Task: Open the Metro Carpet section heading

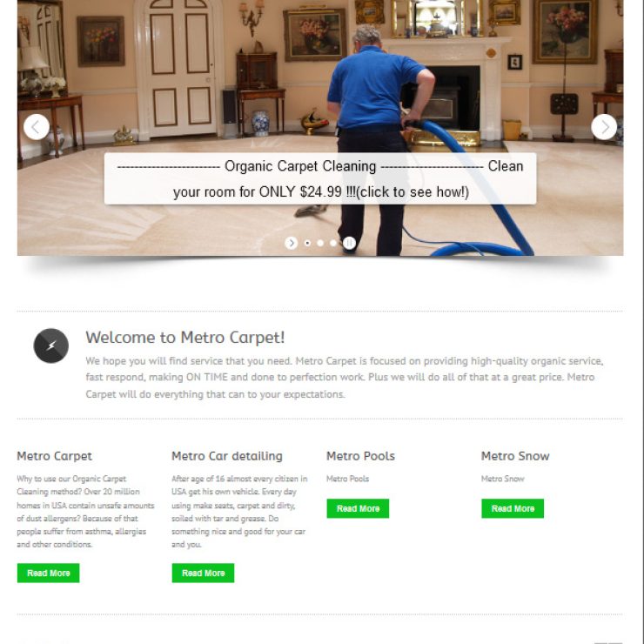Action: 55,456
